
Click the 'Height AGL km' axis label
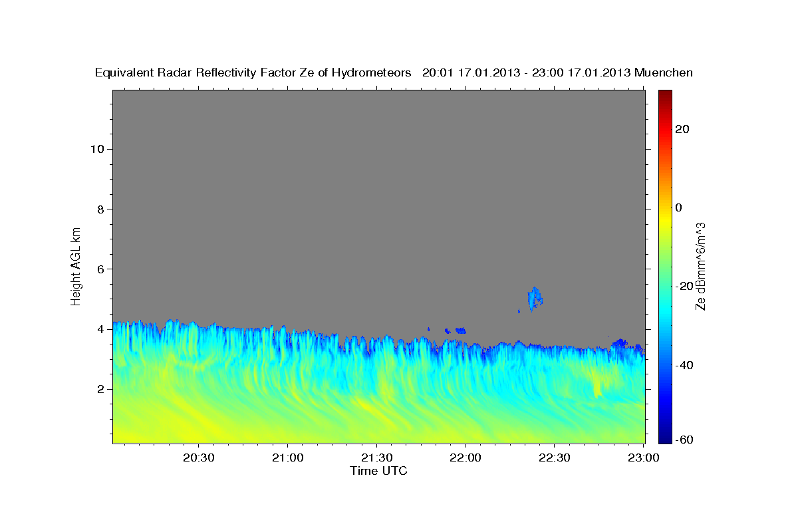pos(76,265)
